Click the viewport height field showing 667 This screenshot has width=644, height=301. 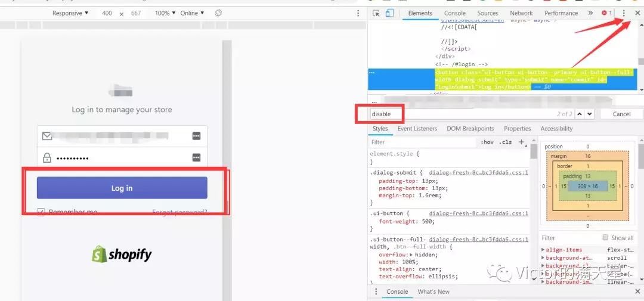[x=136, y=13]
